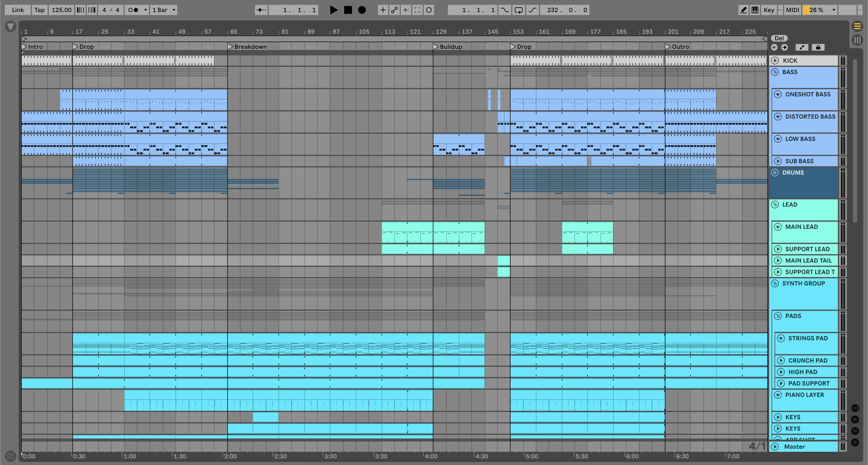
Task: Click the Del locator button
Action: point(779,38)
